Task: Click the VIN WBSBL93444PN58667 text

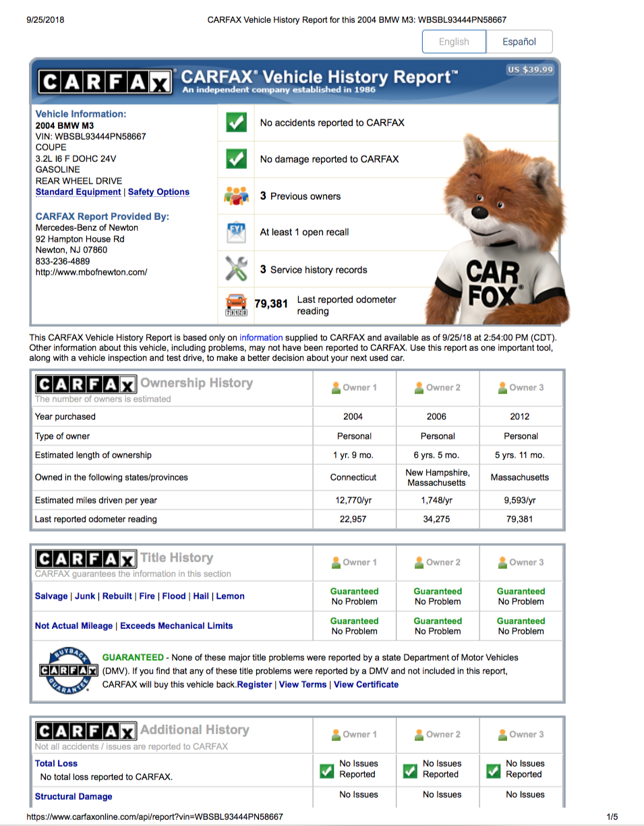Action: 90,136
